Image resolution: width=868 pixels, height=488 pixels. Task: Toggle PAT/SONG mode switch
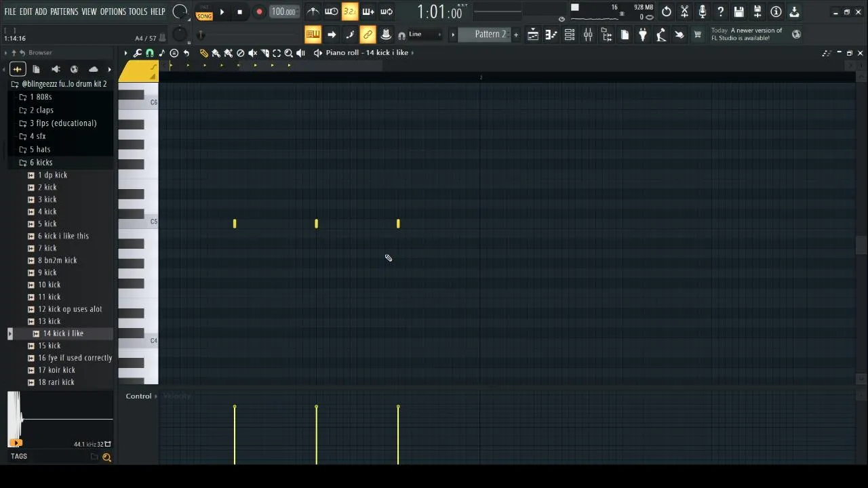(x=204, y=12)
